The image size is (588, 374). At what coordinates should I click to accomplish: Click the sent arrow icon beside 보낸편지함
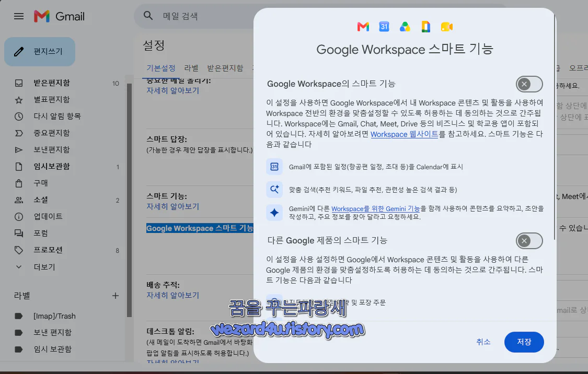coord(19,150)
